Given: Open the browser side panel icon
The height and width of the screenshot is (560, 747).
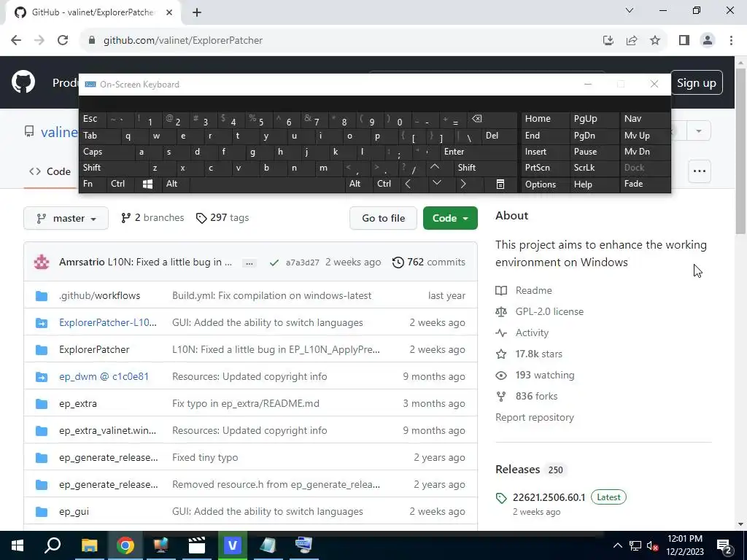Looking at the screenshot, I should [684, 40].
